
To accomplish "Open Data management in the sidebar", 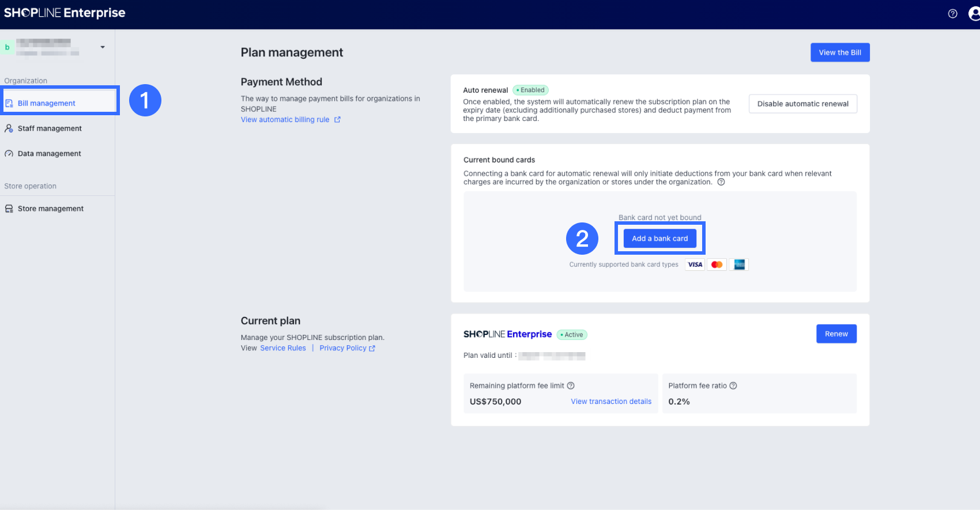I will pos(58,154).
